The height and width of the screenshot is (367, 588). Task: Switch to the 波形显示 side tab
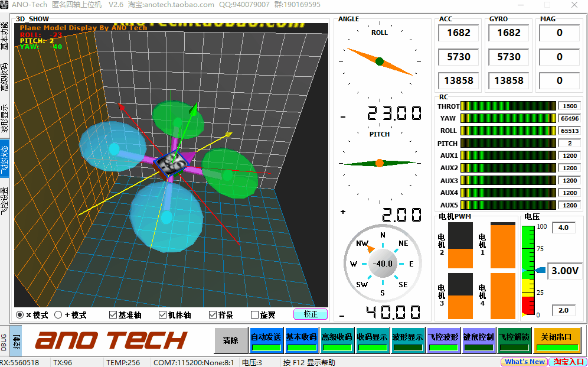[x=5, y=118]
